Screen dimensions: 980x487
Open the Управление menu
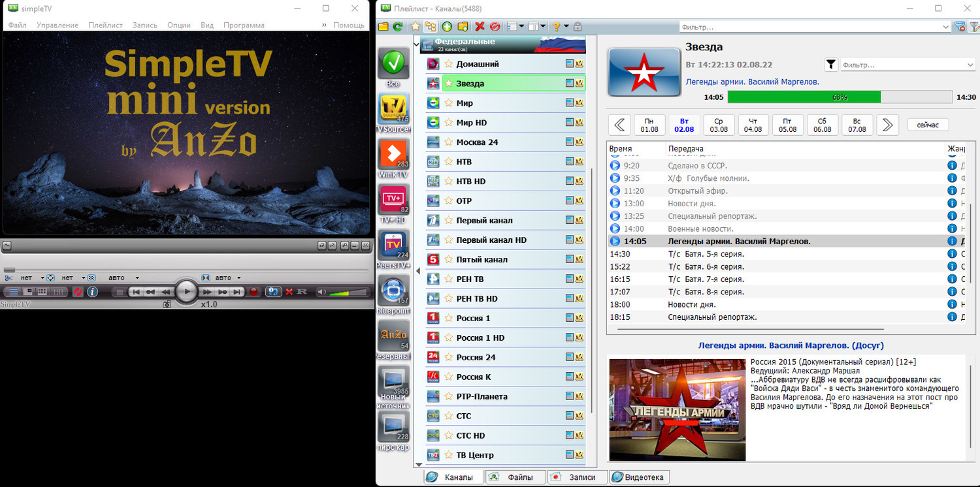57,25
